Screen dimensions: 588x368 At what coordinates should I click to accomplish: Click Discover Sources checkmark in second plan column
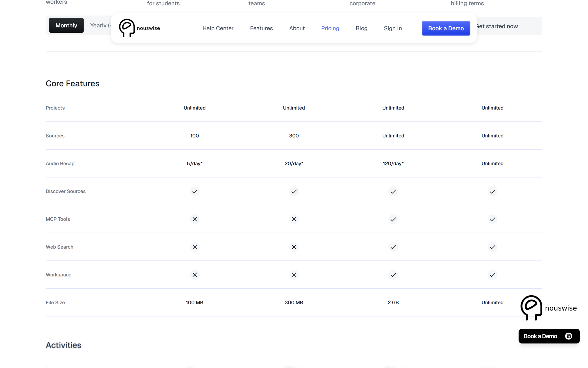294,191
